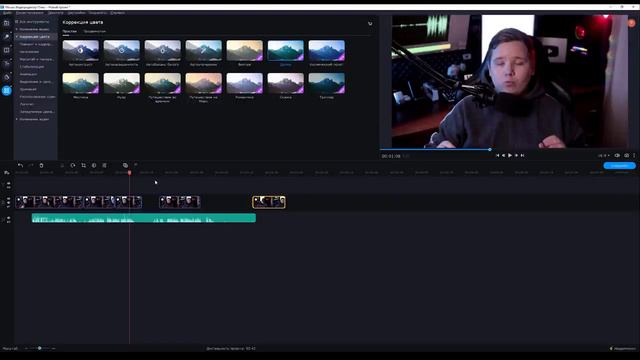Open the filters magic wand section
The image size is (640, 360).
click(7, 37)
